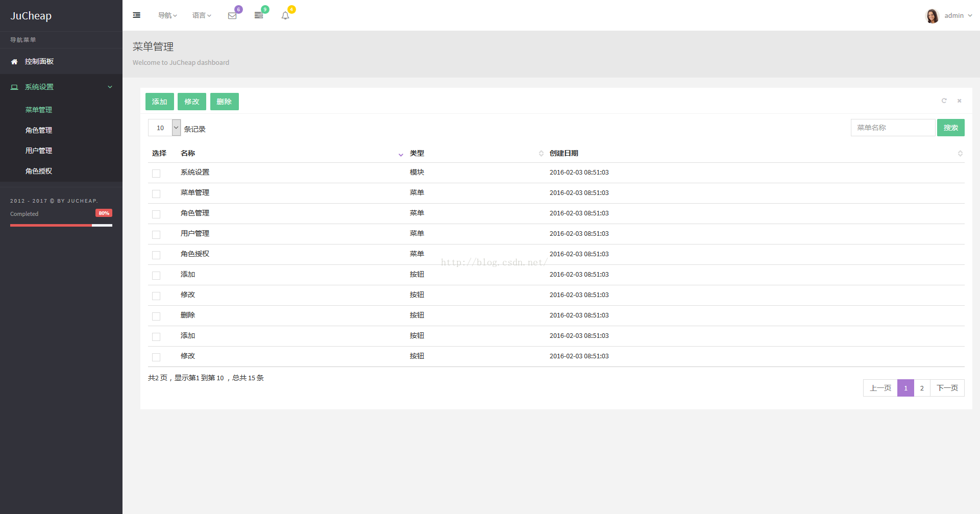Click the 菜单管理 name cell in table
980x514 pixels.
tap(195, 193)
